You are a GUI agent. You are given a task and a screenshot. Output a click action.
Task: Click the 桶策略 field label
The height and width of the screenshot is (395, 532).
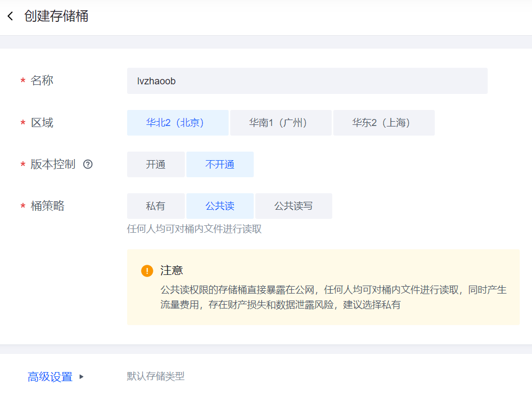pyautogui.click(x=48, y=206)
